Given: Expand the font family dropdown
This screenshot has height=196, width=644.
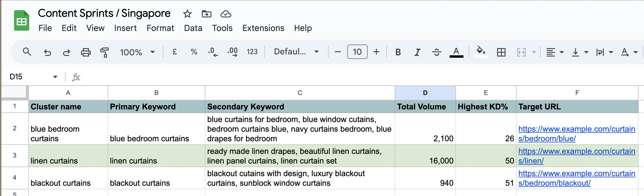Looking at the screenshot, I should tap(296, 52).
